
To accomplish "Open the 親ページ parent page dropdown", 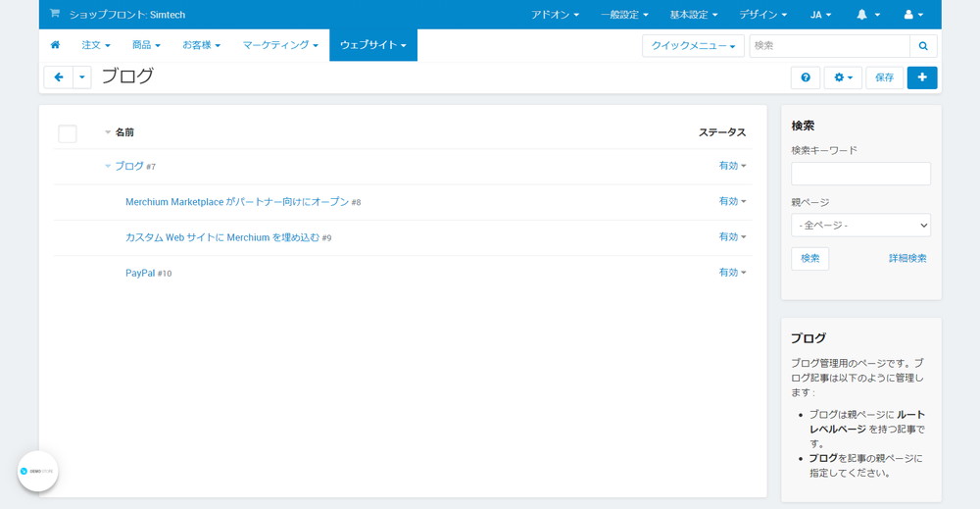I will click(x=860, y=226).
